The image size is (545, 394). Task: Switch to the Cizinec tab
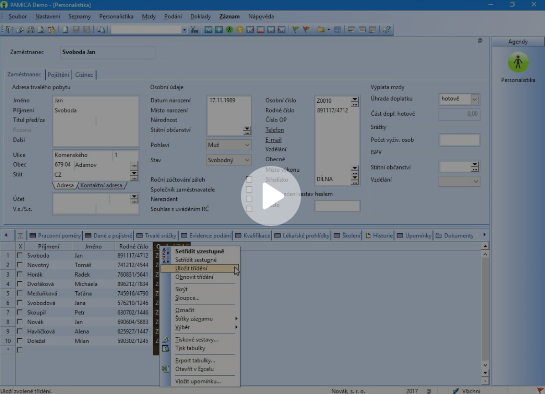84,74
